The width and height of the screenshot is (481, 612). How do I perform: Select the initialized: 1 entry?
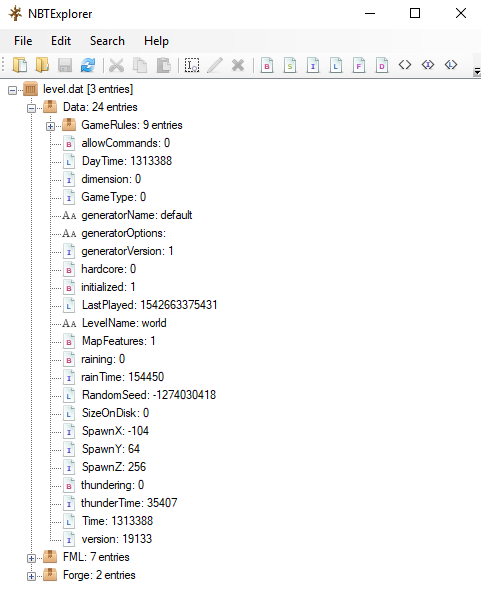(108, 287)
